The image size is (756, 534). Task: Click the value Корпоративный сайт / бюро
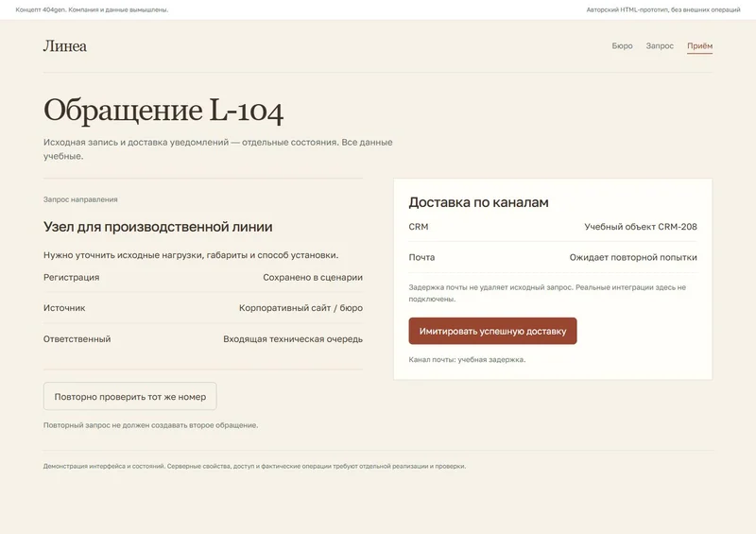(x=301, y=308)
